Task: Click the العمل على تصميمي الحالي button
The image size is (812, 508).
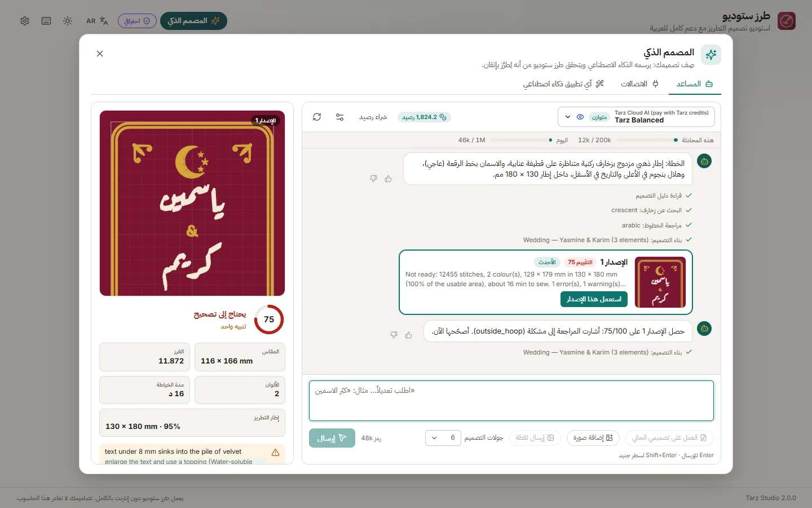Action: click(x=669, y=438)
